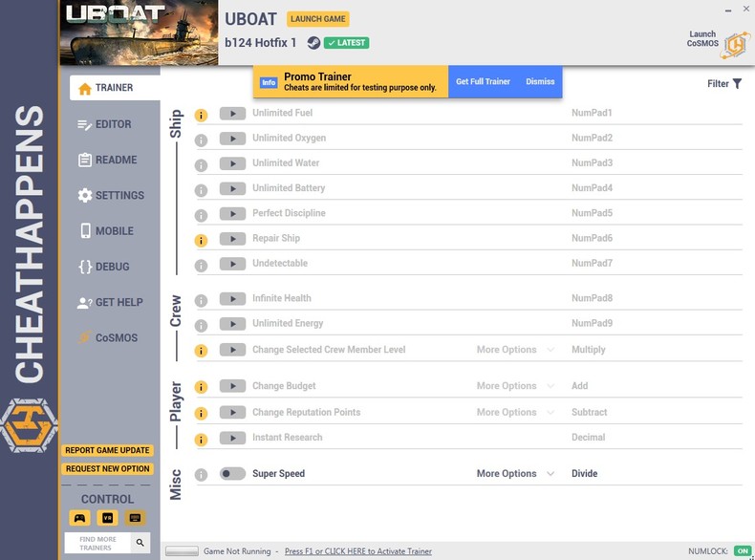Expand More Options for Change Reputation Points
755x560 pixels.
(515, 412)
